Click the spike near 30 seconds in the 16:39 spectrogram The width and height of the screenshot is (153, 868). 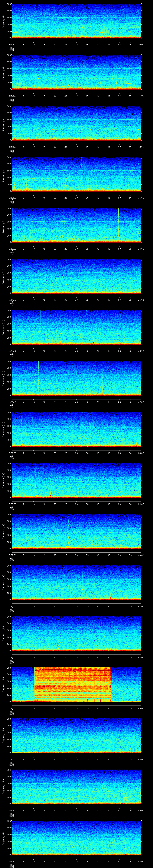click(77, 521)
